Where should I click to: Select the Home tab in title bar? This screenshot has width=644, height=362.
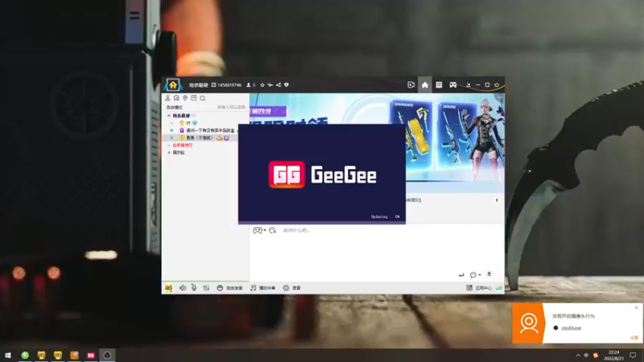[x=425, y=85]
